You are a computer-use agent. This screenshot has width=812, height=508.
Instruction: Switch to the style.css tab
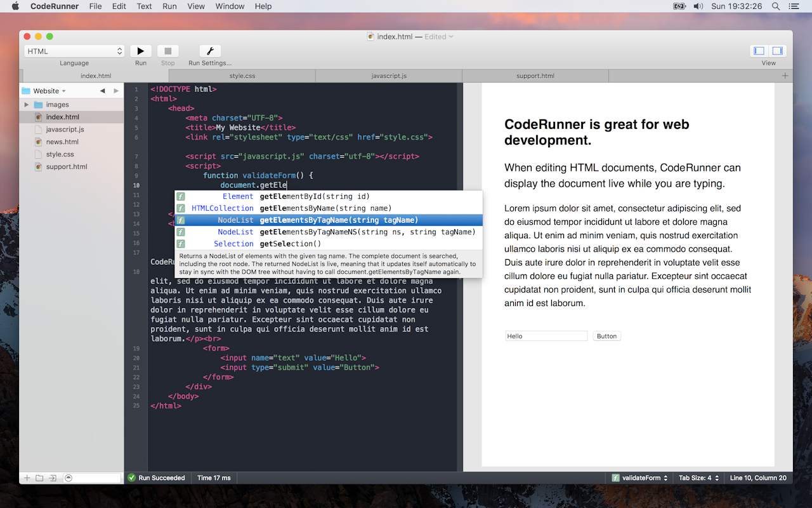242,76
